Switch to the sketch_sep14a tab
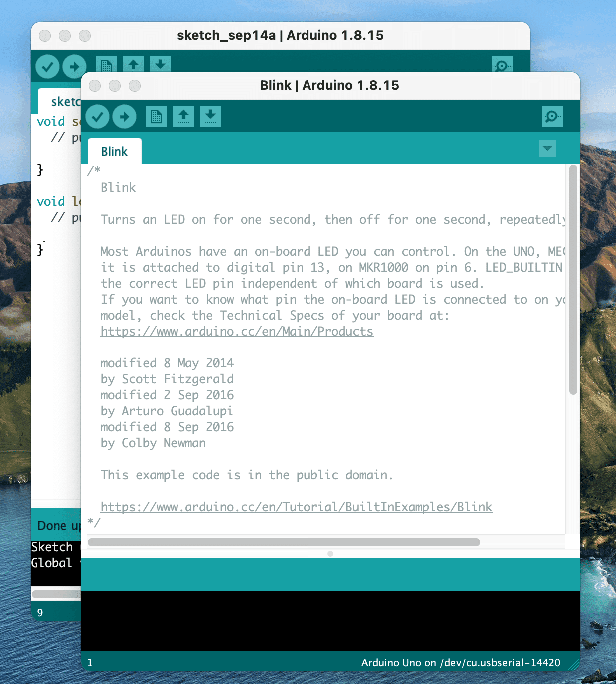The height and width of the screenshot is (684, 616). point(64,101)
